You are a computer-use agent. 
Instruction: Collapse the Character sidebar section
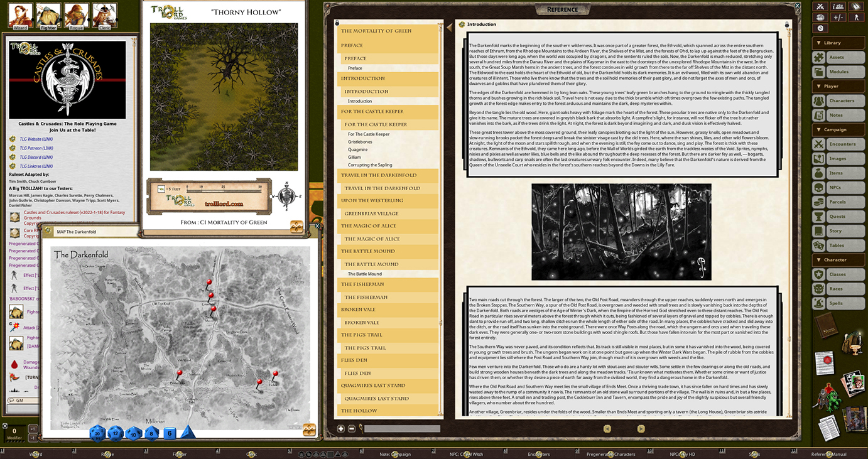pyautogui.click(x=838, y=259)
